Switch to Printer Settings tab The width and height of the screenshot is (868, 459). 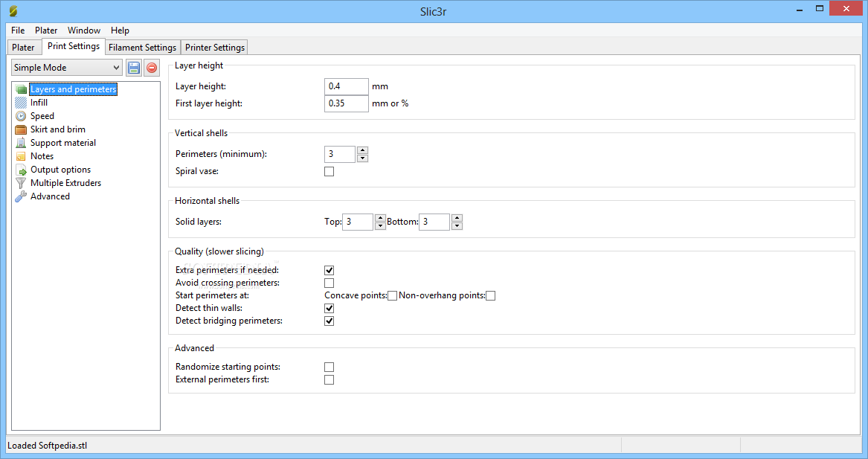(x=215, y=48)
